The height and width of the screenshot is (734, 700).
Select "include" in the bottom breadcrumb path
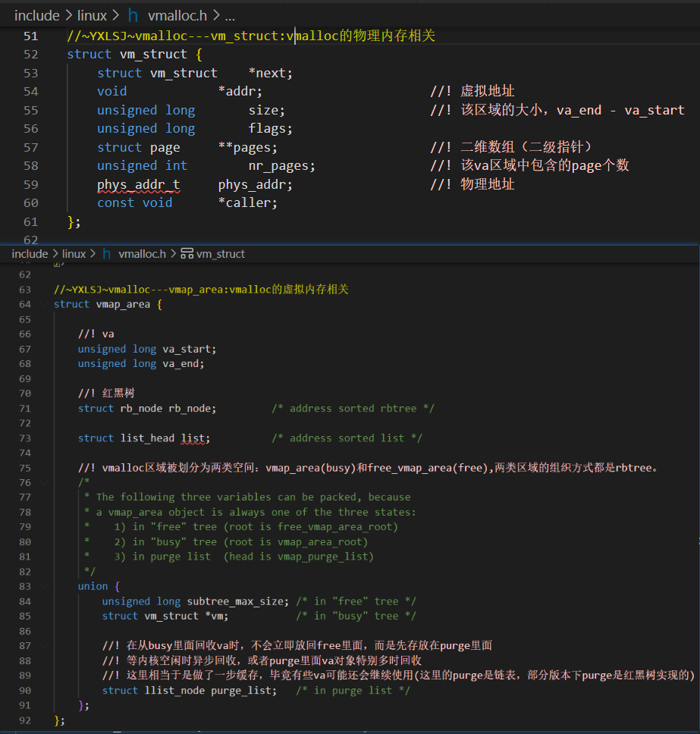[x=30, y=254]
